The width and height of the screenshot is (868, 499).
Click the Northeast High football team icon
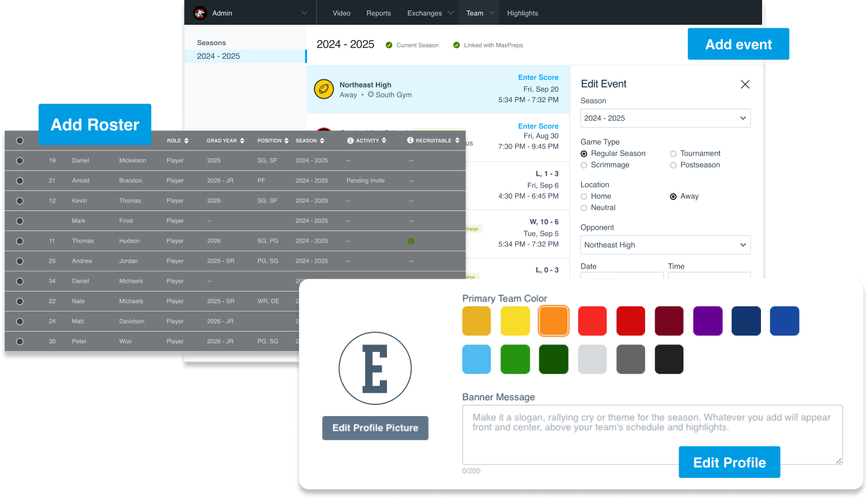click(x=323, y=89)
